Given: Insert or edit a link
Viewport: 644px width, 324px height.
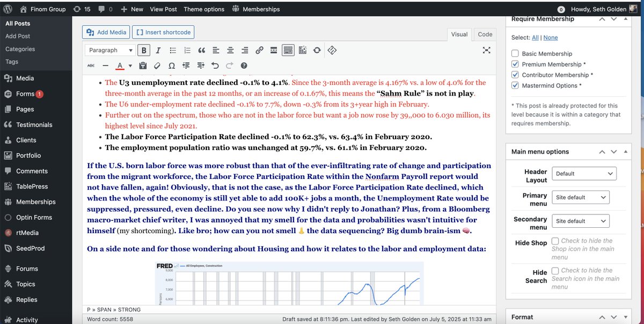Looking at the screenshot, I should coord(259,50).
